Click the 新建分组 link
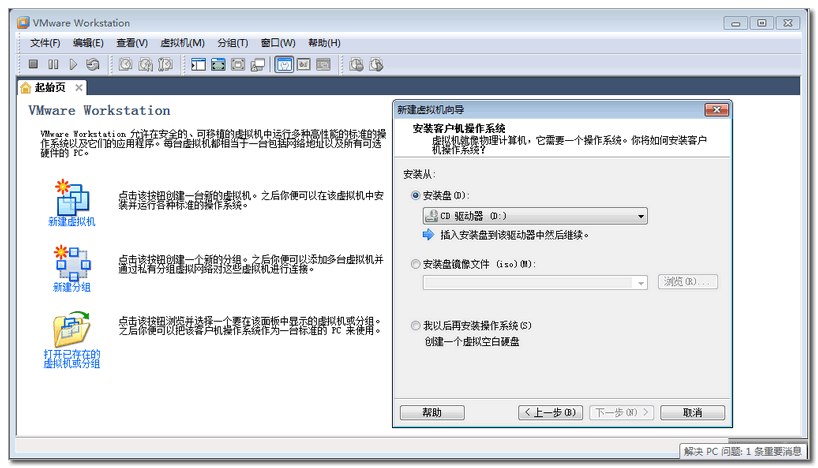Image resolution: width=818 pixels, height=468 pixels. click(72, 287)
